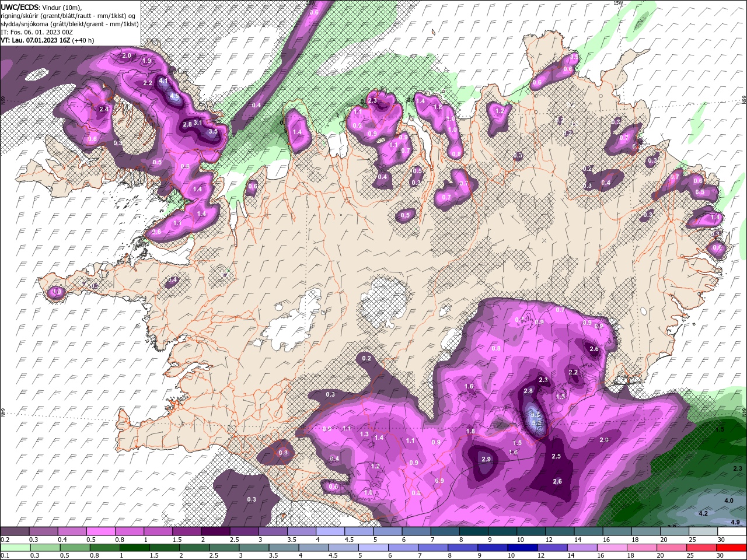Click the pink 18 swatch in the bottom legend row
Screen dimensions: 747x560
click(641, 547)
